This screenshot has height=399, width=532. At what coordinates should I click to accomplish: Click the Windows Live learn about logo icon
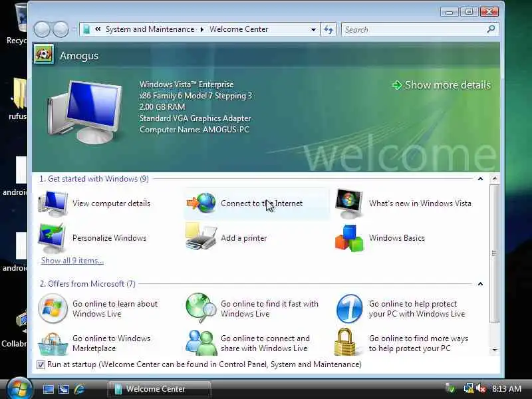coord(53,309)
